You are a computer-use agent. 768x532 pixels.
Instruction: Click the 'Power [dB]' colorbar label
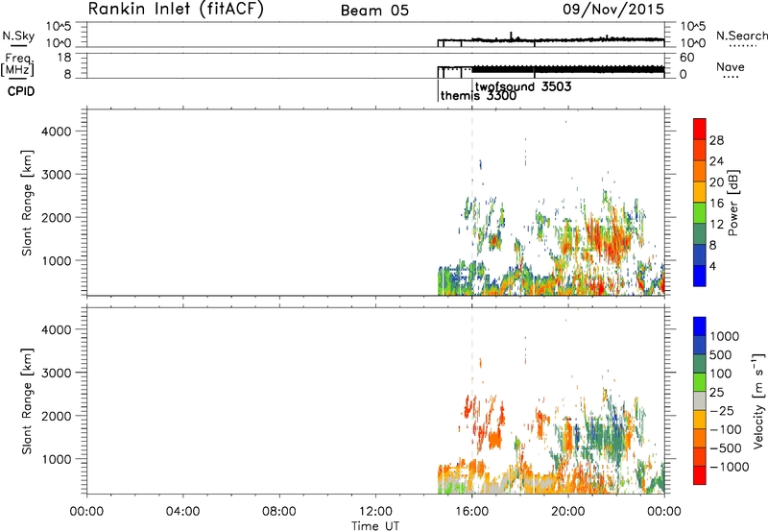tap(732, 203)
